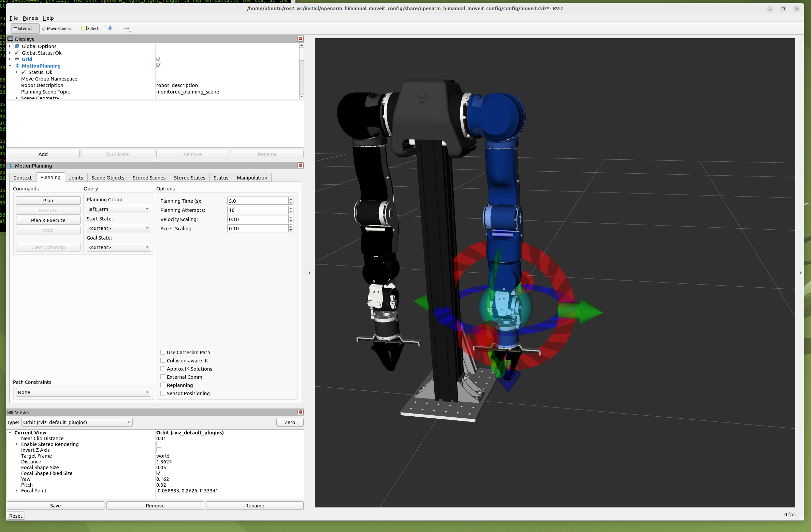Enable Use Cartesian Path option
The height and width of the screenshot is (532, 811).
point(163,353)
